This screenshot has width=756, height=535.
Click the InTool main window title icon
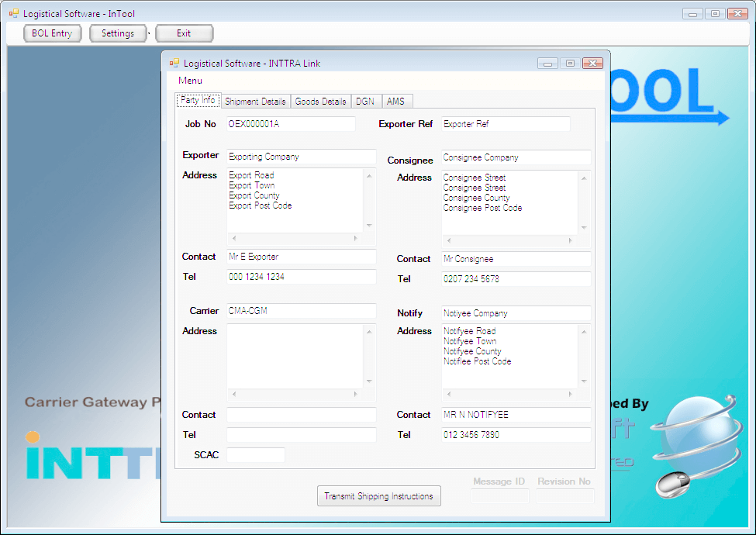point(13,13)
